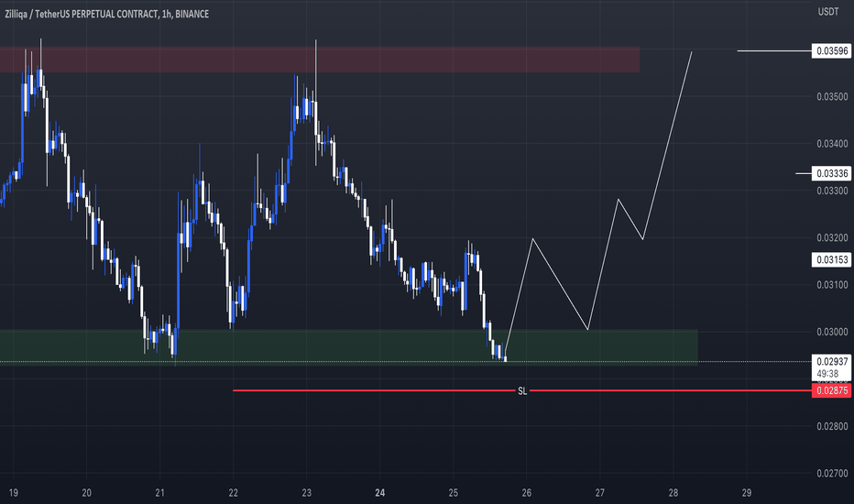Select the 0.03596 price label
Image resolution: width=854 pixels, height=504 pixels.
[x=831, y=51]
